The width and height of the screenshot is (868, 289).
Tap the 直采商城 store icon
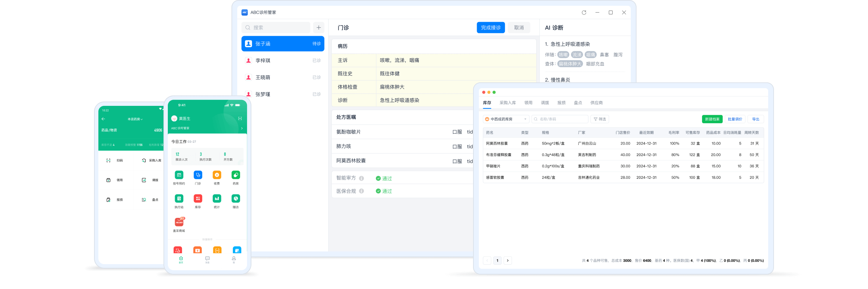(x=179, y=222)
